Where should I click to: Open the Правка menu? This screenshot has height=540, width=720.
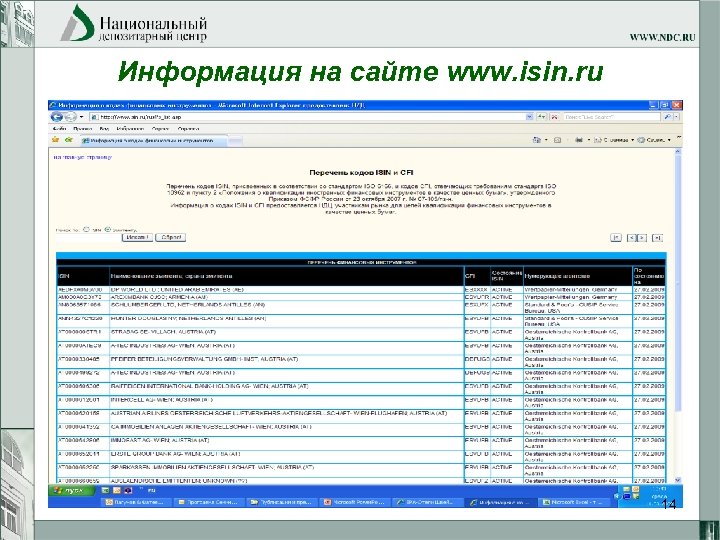coord(83,129)
